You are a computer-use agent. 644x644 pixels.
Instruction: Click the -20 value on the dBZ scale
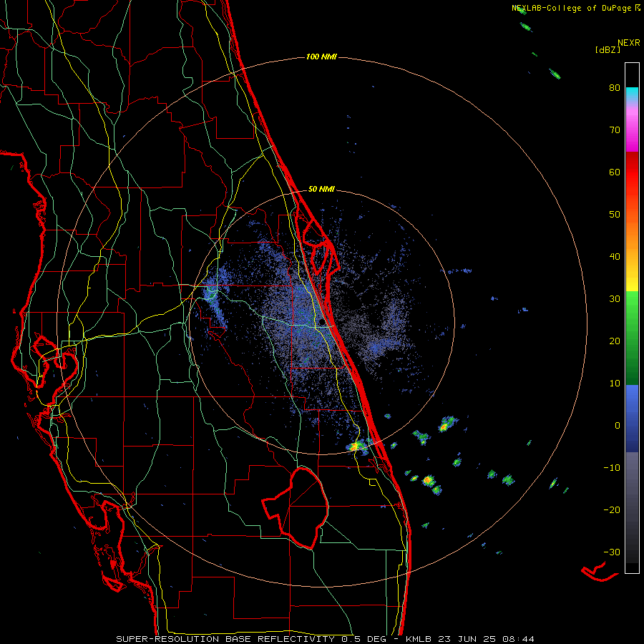coord(612,510)
